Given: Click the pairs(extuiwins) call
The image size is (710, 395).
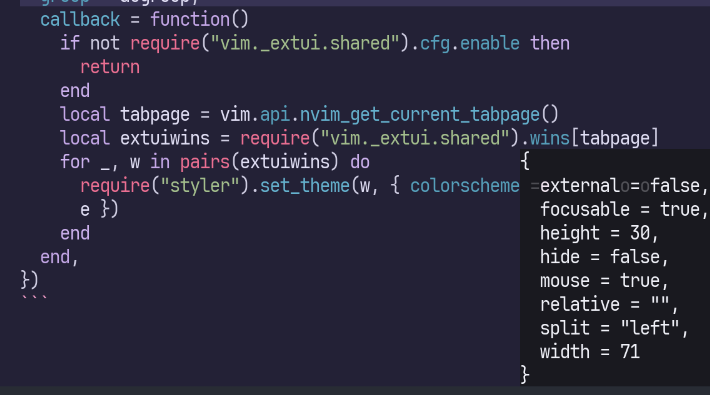Looking at the screenshot, I should [259, 162].
